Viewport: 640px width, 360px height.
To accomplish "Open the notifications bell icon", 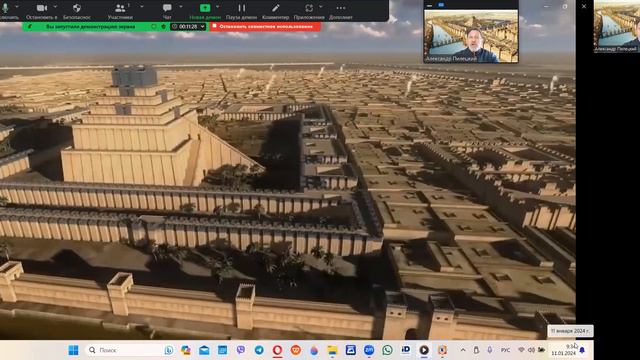I will pos(582,350).
